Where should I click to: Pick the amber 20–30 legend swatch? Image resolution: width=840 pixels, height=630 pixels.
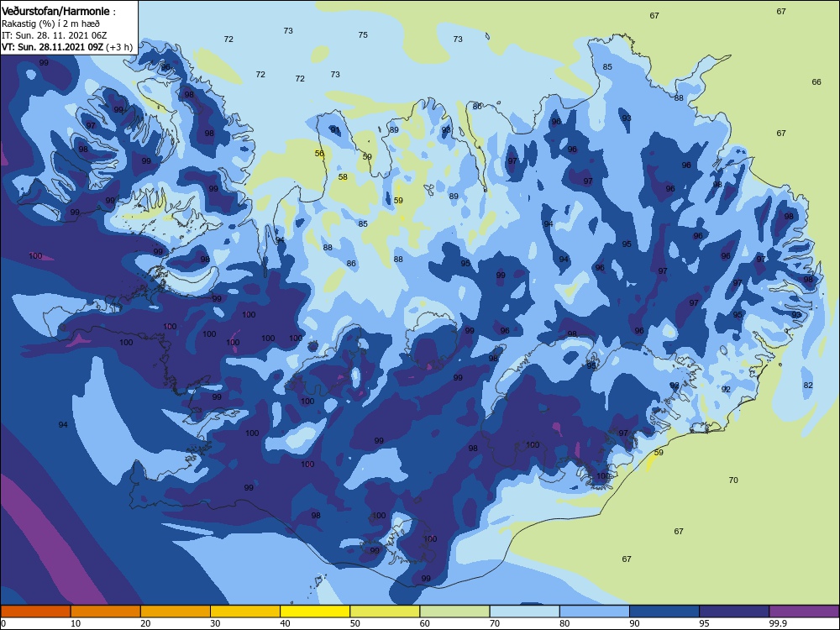(x=176, y=612)
